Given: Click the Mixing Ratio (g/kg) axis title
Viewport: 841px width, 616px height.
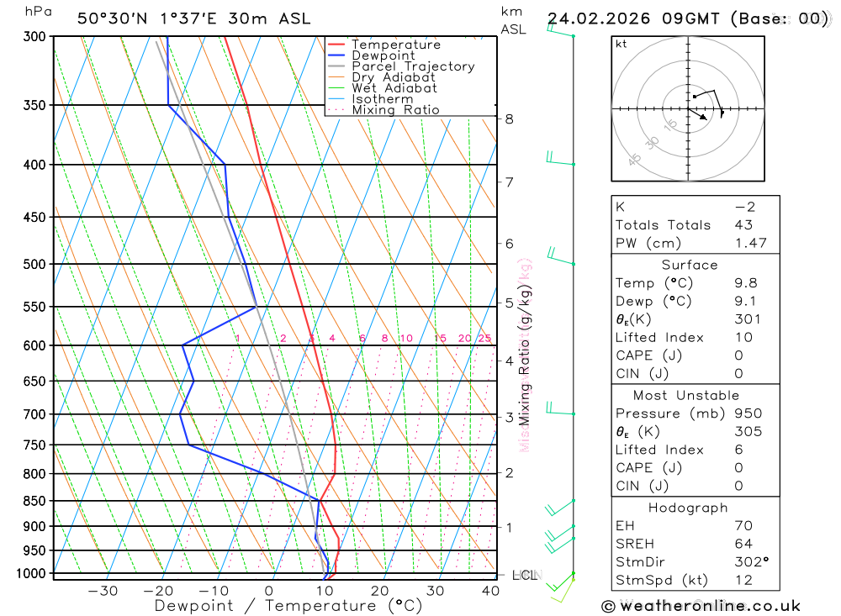Looking at the screenshot, I should point(524,355).
